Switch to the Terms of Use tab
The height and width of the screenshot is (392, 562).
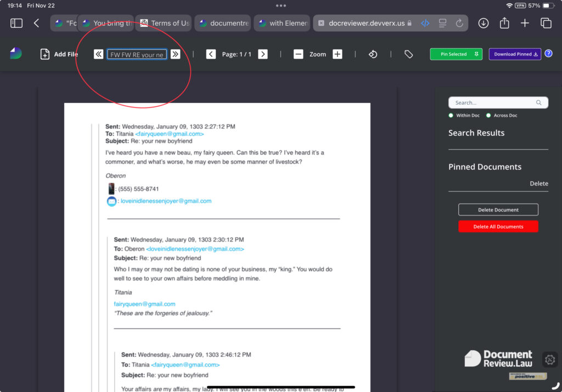[164, 23]
